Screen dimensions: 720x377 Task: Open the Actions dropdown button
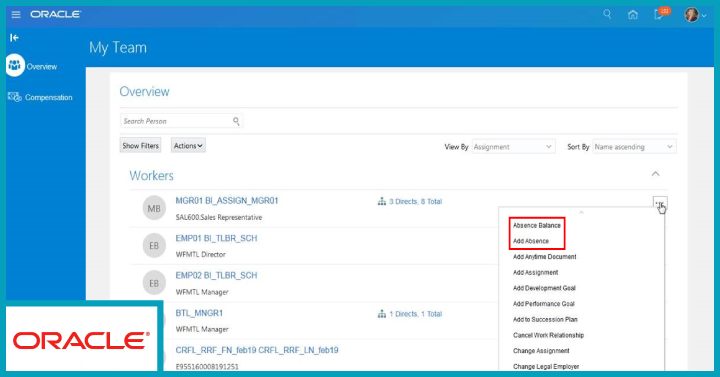click(188, 146)
